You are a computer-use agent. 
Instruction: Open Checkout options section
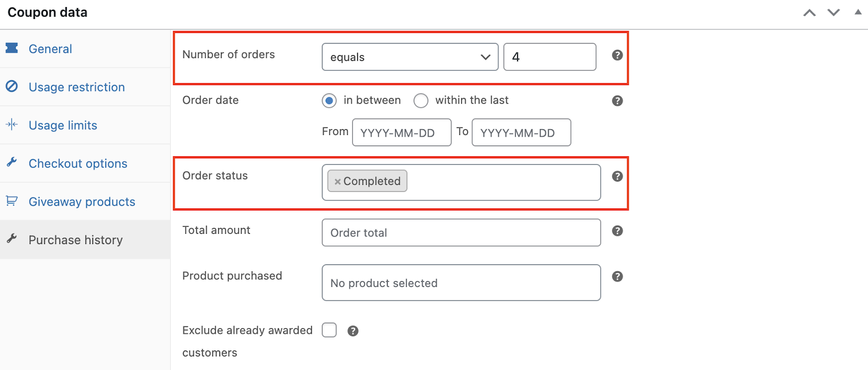[x=78, y=164]
